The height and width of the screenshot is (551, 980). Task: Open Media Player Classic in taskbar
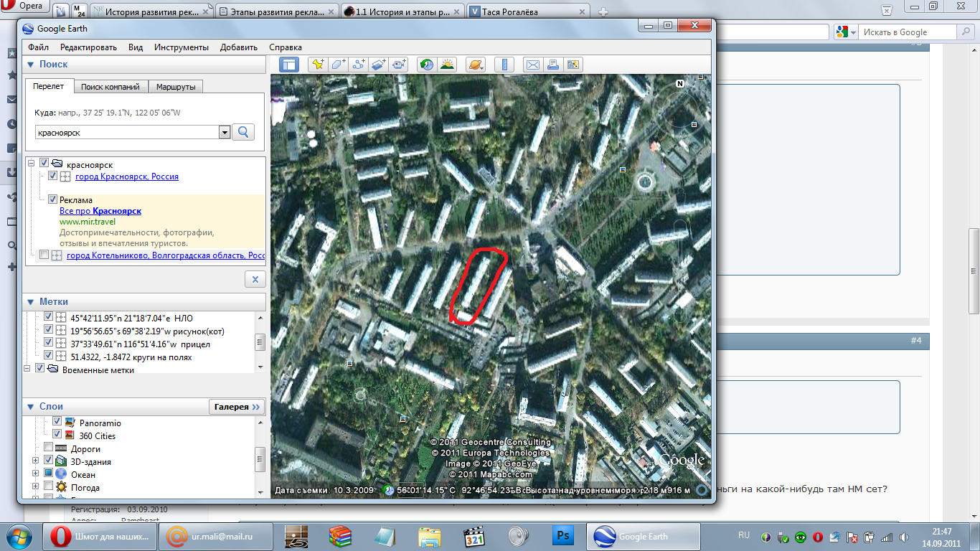[x=474, y=537]
